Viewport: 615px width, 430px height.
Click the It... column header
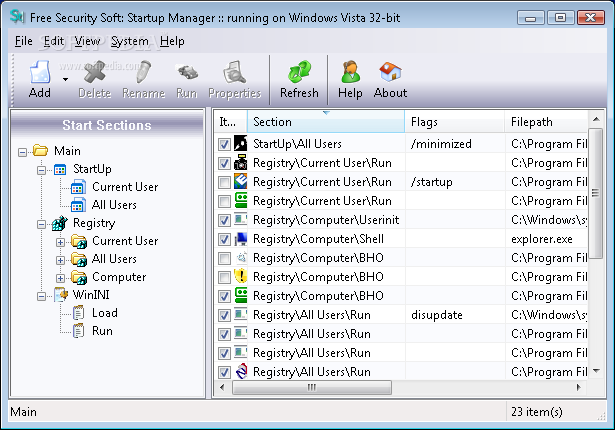click(231, 122)
